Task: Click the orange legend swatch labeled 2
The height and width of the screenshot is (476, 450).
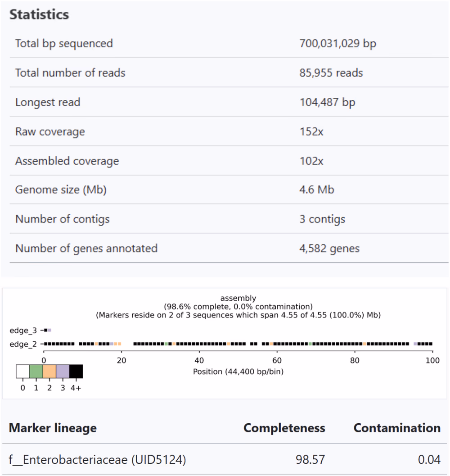Action: pos(49,372)
